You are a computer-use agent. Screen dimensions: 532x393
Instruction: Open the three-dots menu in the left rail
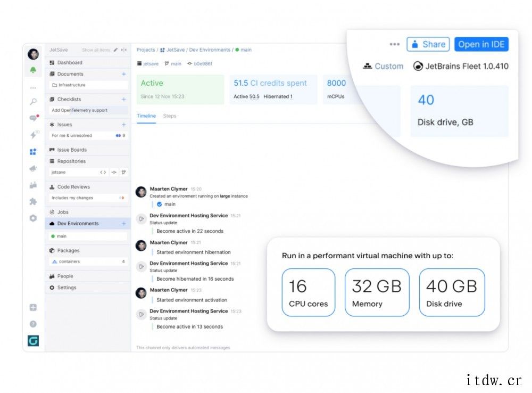click(33, 88)
